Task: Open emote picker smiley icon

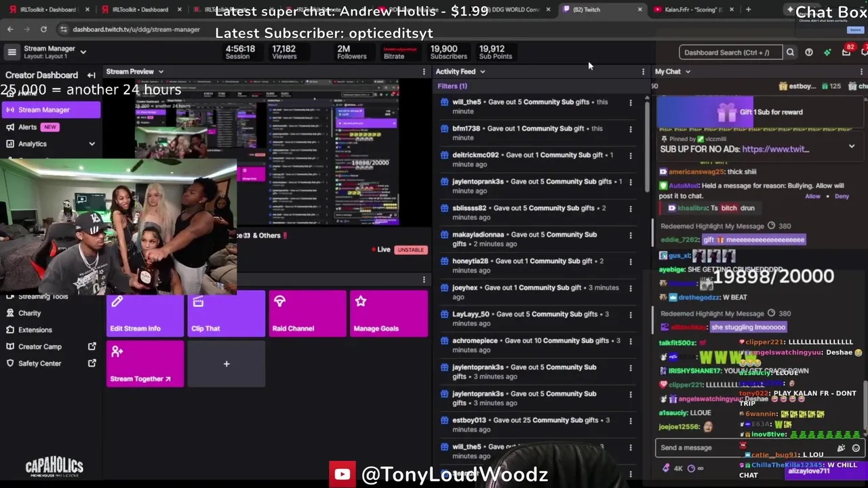Action: click(856, 448)
